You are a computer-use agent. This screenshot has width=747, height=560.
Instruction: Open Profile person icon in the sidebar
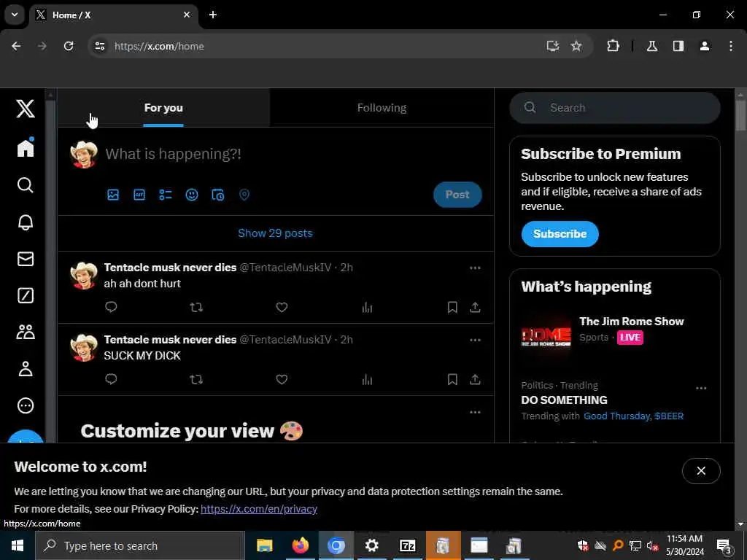[26, 368]
